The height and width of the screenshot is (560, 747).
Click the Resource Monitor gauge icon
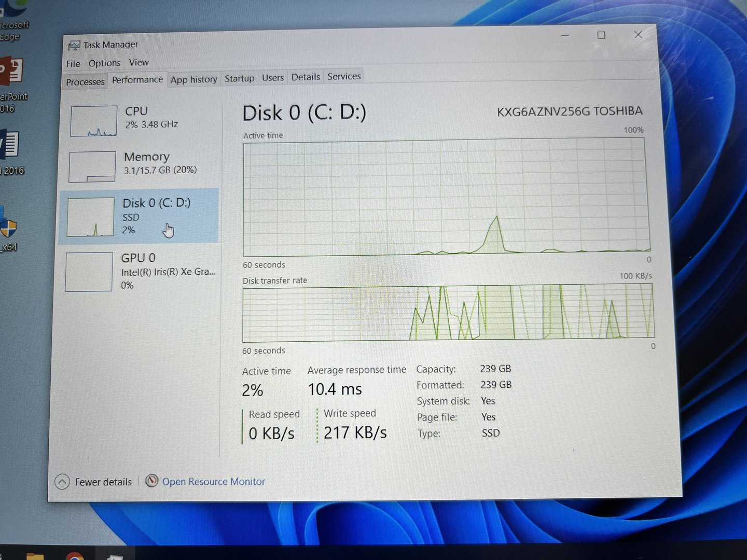(x=151, y=481)
